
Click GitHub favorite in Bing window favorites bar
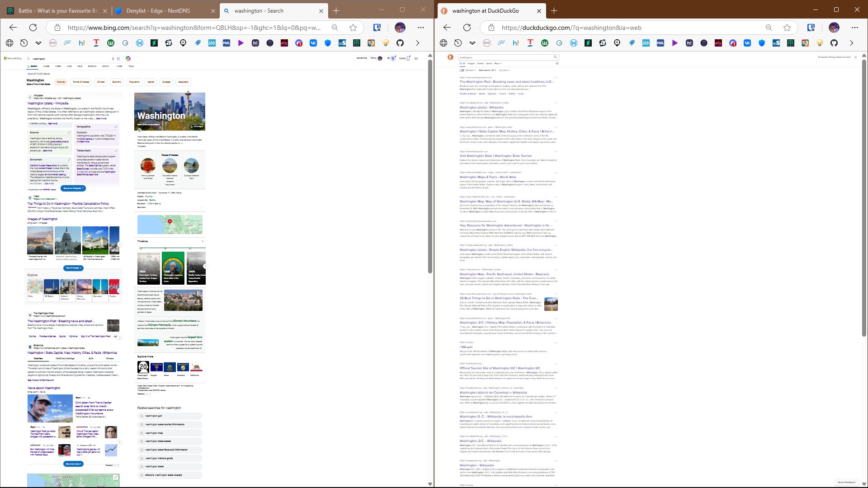(400, 43)
